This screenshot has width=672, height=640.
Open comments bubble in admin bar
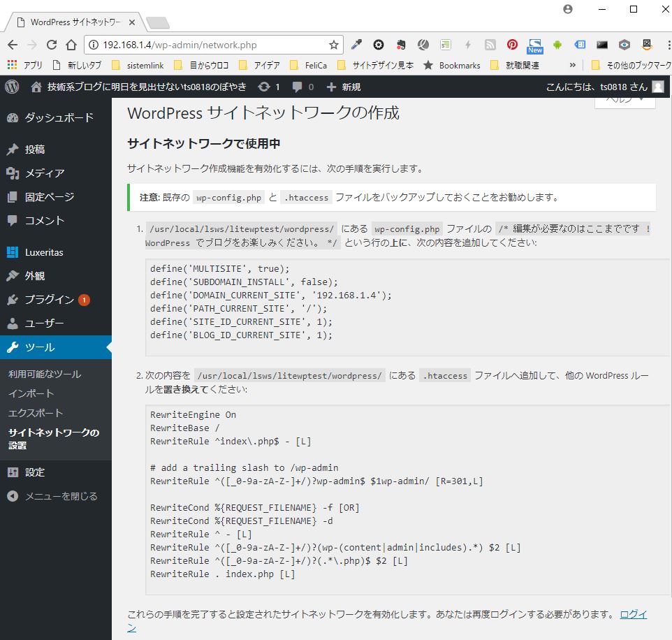tap(302, 87)
